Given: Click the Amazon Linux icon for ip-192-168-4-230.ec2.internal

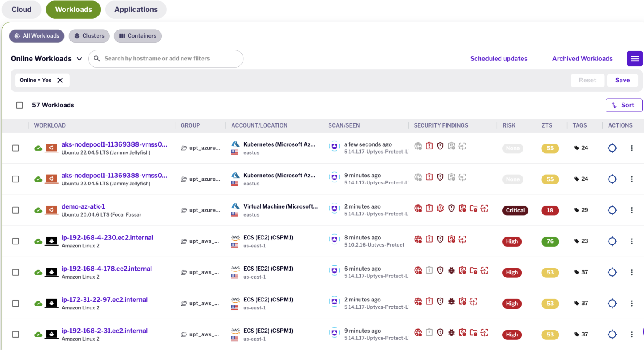Looking at the screenshot, I should [51, 241].
